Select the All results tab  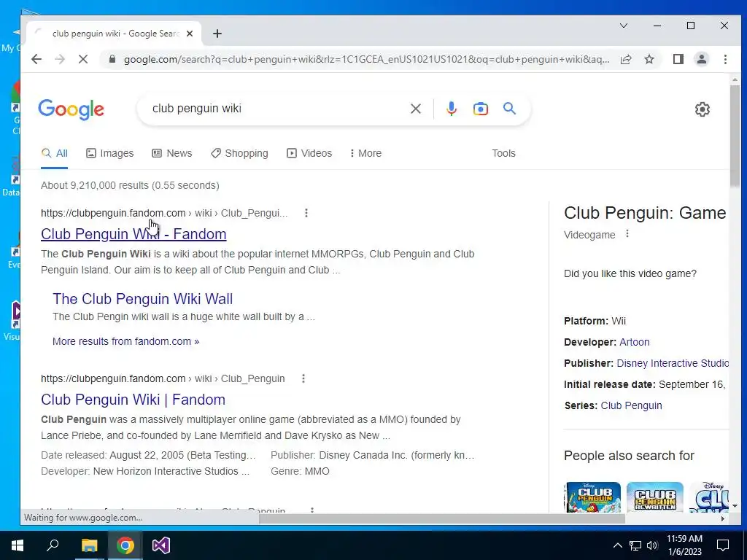pos(54,153)
